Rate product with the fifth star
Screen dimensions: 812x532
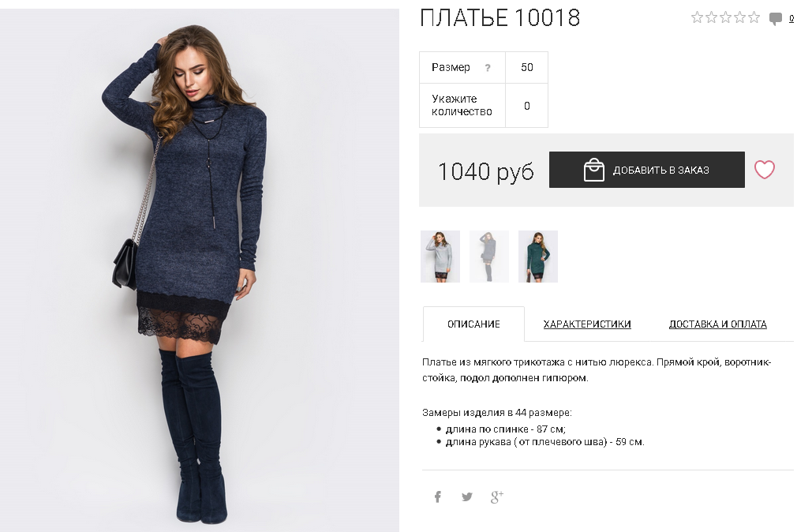click(x=754, y=18)
